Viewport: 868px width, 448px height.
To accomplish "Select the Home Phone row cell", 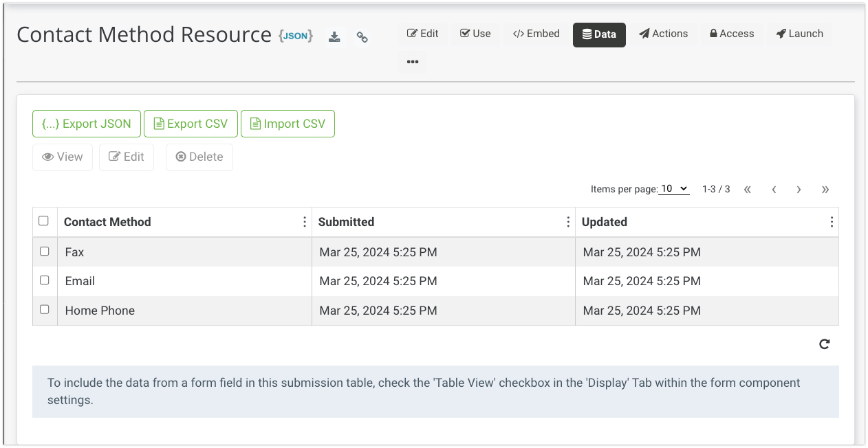I will point(100,311).
